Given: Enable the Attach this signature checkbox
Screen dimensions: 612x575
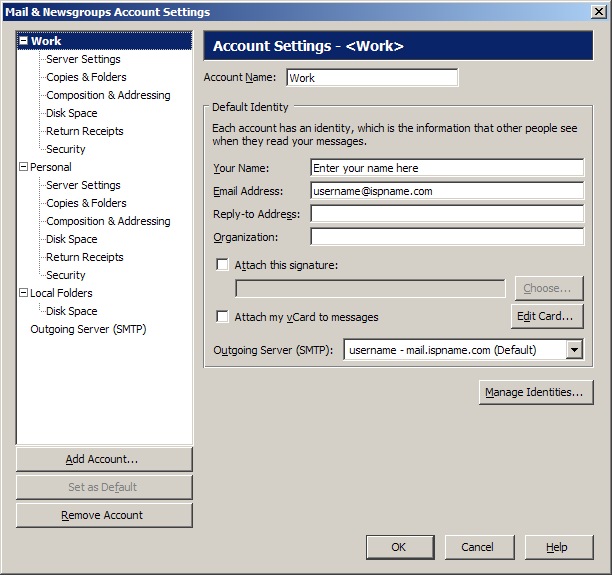Looking at the screenshot, I should (223, 265).
